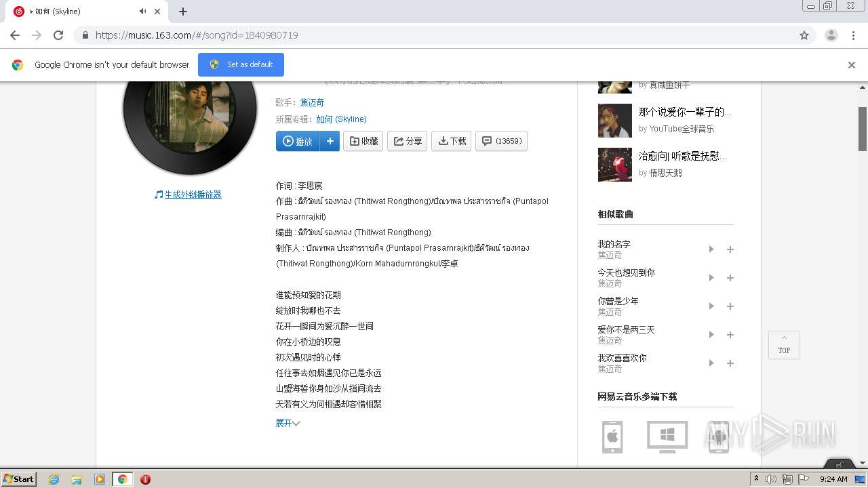Launch Internet Explorer from taskbar
The image size is (868, 488).
54,479
